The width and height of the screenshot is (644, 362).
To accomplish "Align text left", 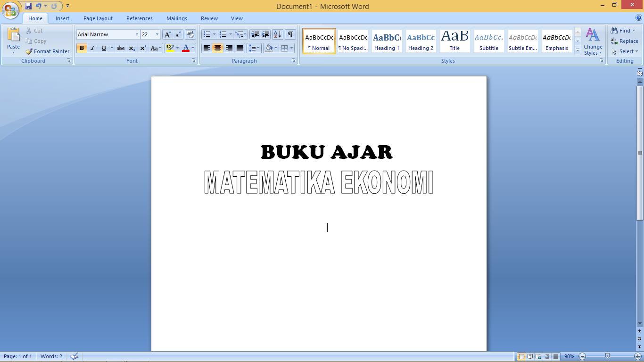I will click(x=206, y=48).
